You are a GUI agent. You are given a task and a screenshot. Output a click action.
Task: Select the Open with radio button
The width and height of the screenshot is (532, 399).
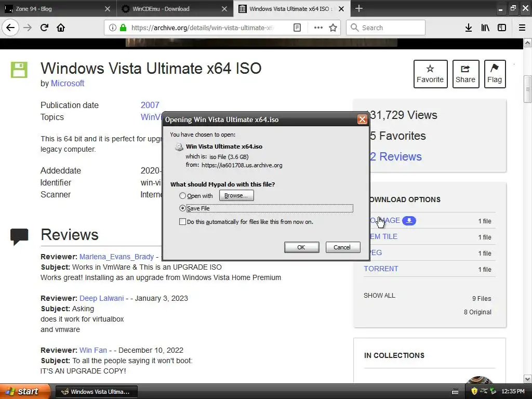[182, 196]
